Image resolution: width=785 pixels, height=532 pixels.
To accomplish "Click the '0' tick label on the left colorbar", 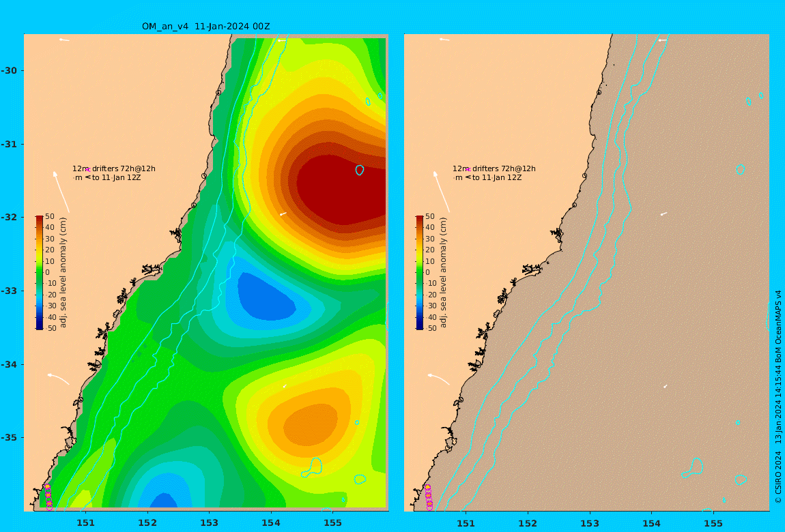I will [48, 273].
